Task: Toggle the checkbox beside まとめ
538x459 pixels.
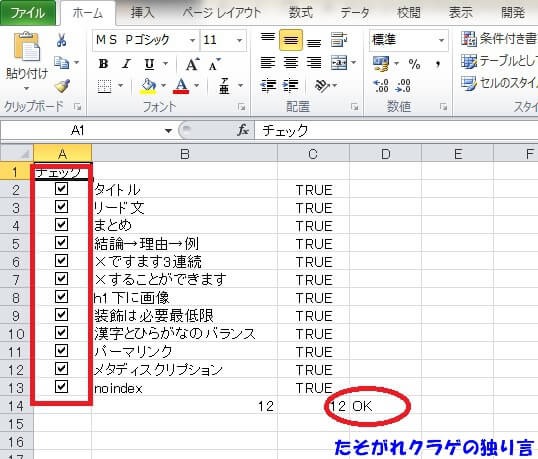Action: pyautogui.click(x=61, y=225)
